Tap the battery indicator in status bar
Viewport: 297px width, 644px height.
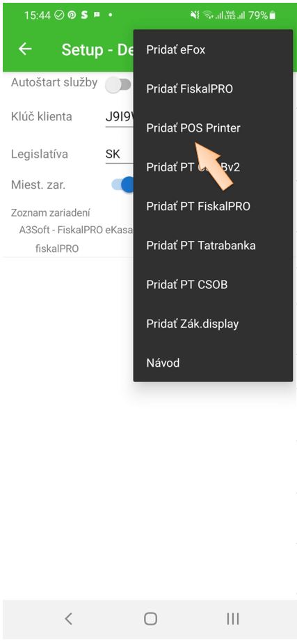click(273, 15)
